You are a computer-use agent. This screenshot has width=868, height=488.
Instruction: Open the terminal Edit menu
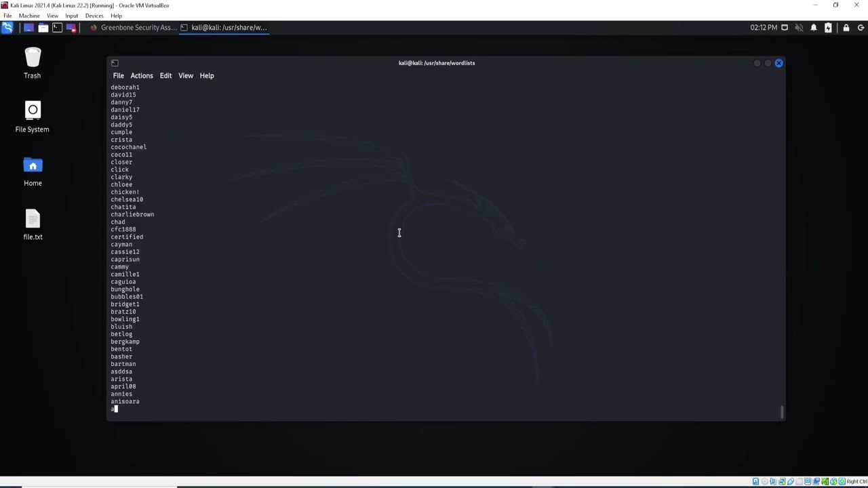tap(165, 75)
